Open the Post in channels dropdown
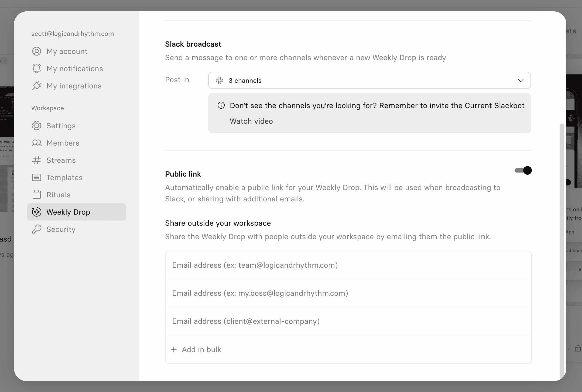The height and width of the screenshot is (392, 582). [x=369, y=80]
